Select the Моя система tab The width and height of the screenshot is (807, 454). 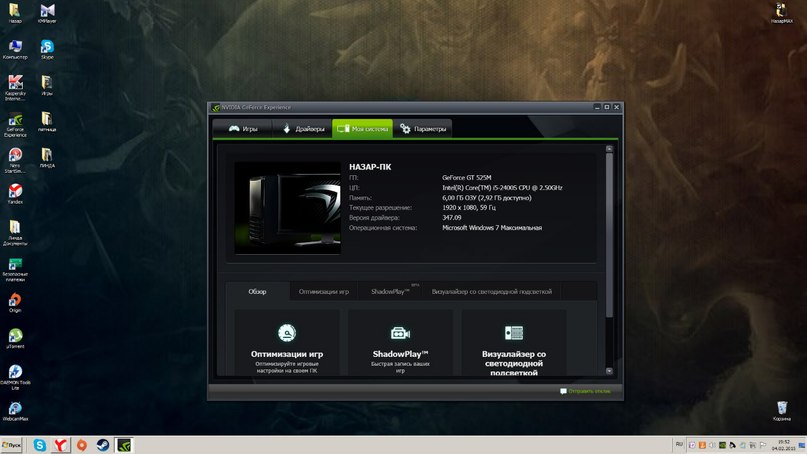pos(362,129)
